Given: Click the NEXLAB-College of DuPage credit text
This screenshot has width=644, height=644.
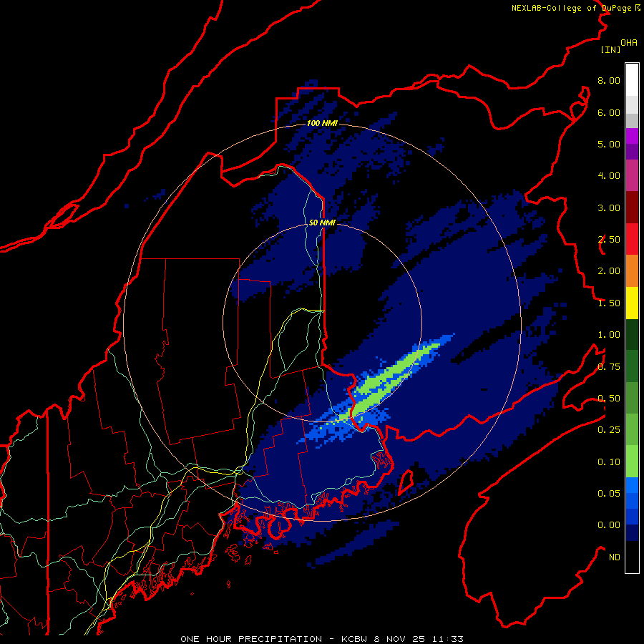Looking at the screenshot, I should (572, 8).
